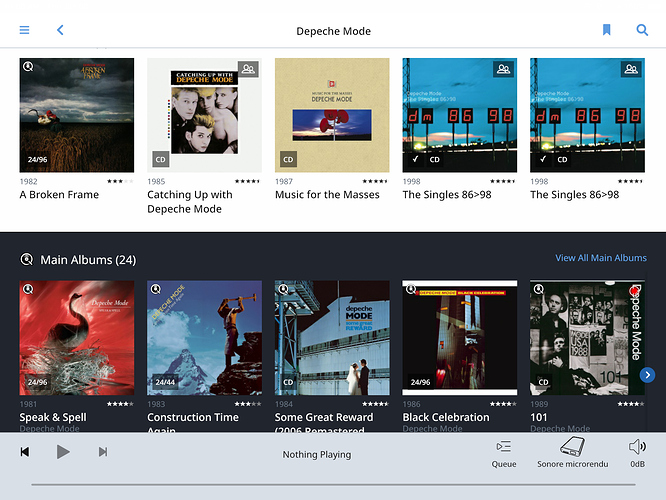666x500 pixels.
Task: Open volume control showing 0dB
Action: coord(638,454)
